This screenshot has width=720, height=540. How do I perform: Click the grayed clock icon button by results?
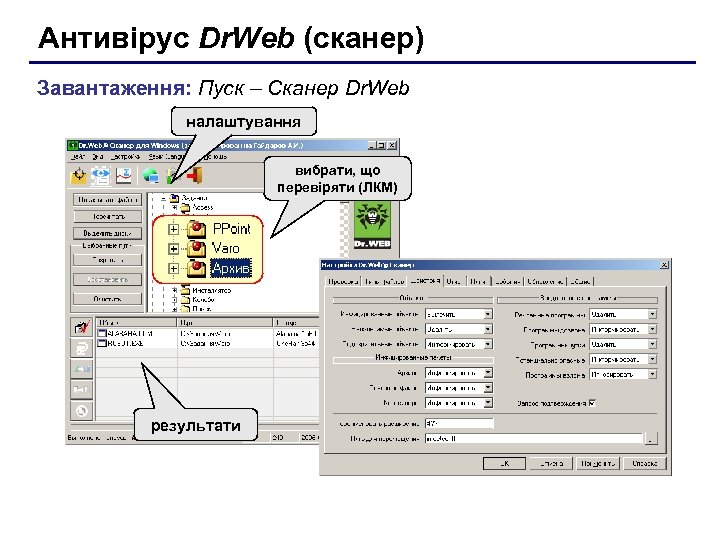point(82,411)
